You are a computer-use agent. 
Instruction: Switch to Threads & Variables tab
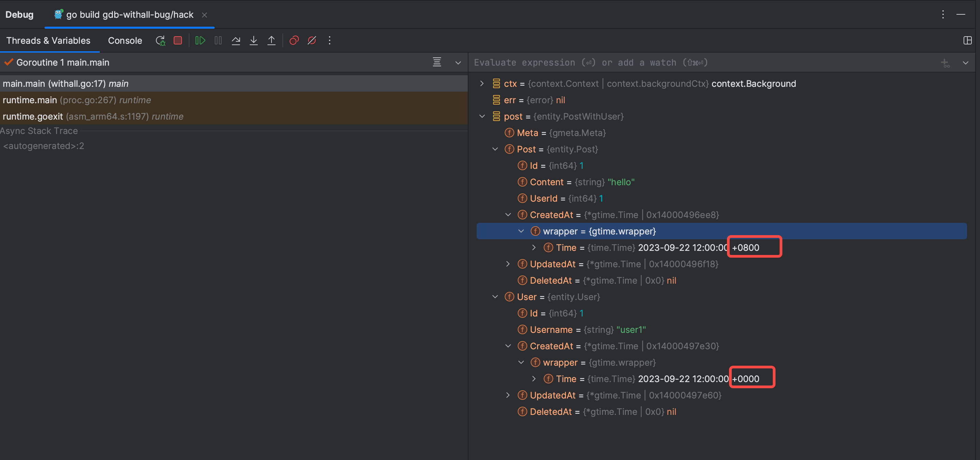pos(48,40)
